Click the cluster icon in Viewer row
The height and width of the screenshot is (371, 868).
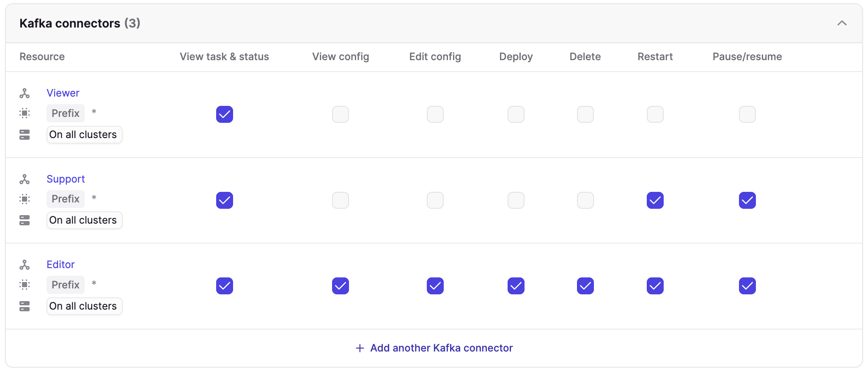coord(25,135)
